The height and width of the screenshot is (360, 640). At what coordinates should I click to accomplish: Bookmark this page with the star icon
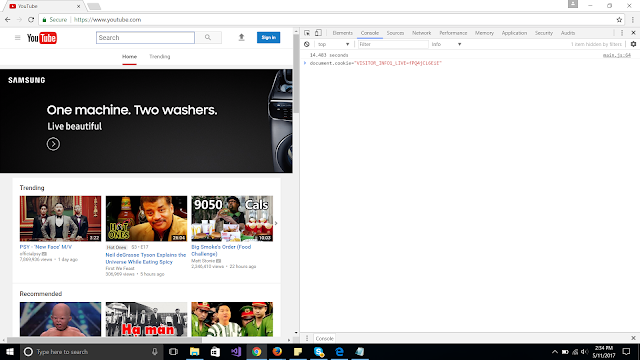pos(619,20)
